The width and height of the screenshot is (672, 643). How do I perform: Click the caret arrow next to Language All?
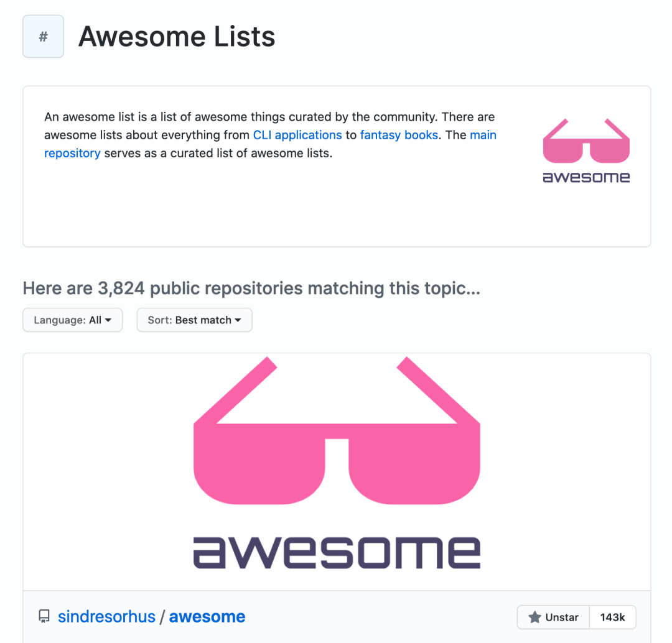pos(108,320)
